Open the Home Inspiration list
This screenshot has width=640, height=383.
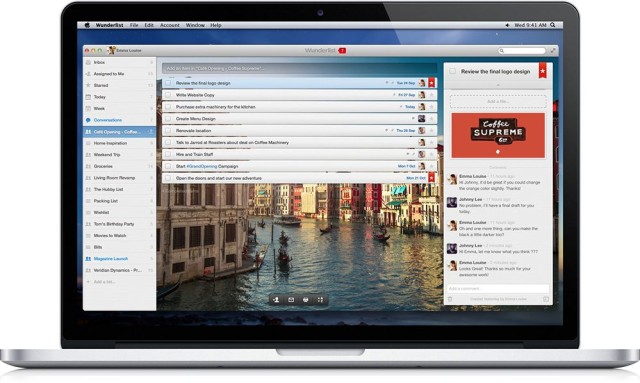119,143
